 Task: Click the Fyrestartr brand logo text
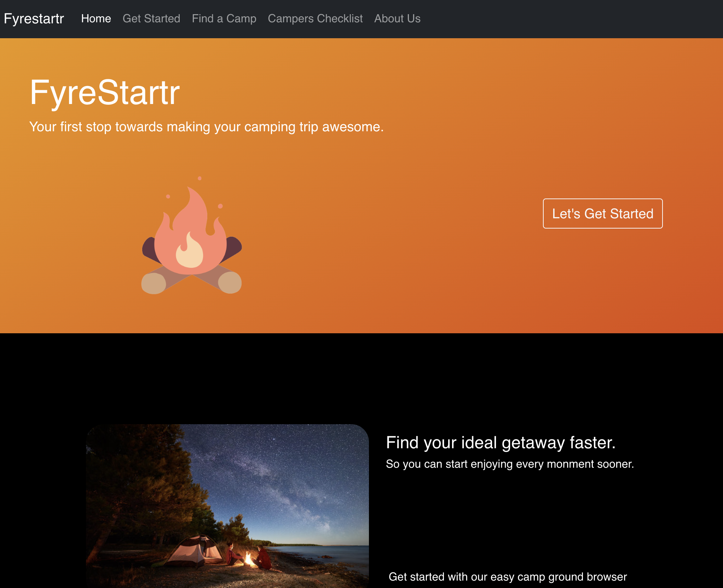34,19
